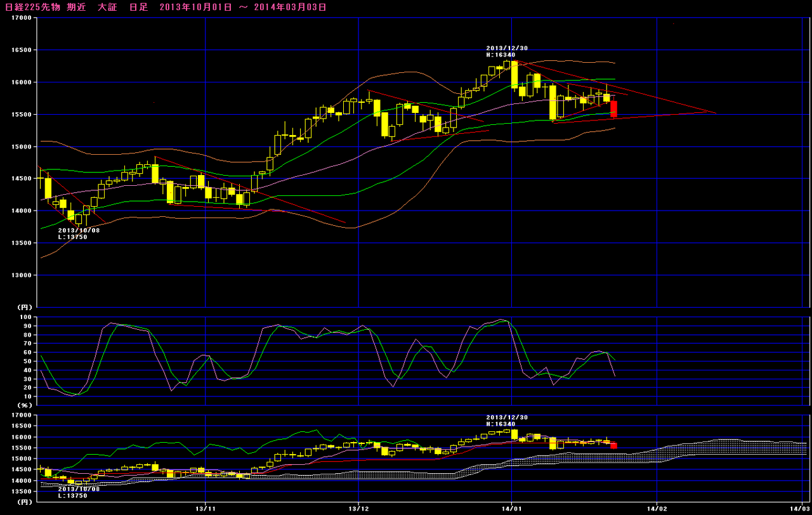Click the "10" oscillator axis label
Viewport: 812px width, 515px height.
click(x=28, y=396)
